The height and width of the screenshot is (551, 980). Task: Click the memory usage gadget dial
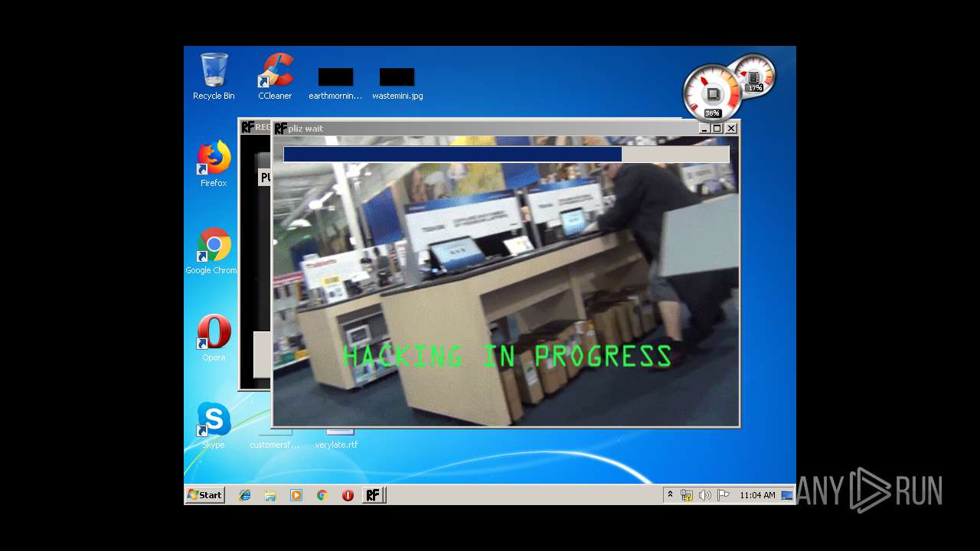click(x=754, y=76)
